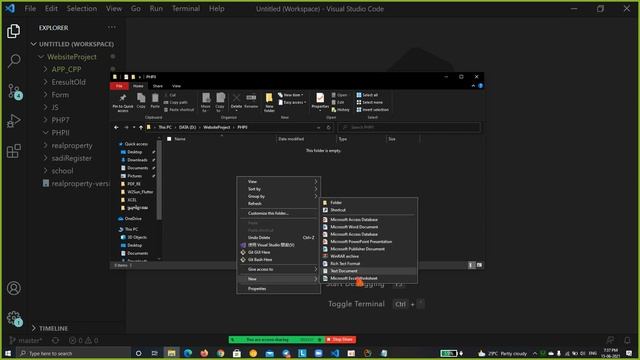The width and height of the screenshot is (640, 360).
Task: Open the Accounts icon in VS Code
Action: (14, 288)
